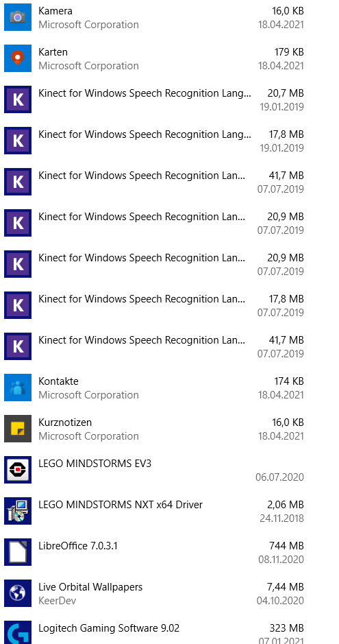Screen dimensions: 339x644
Task: Click the Kurznotizen sticky note icon
Action: coord(18,429)
